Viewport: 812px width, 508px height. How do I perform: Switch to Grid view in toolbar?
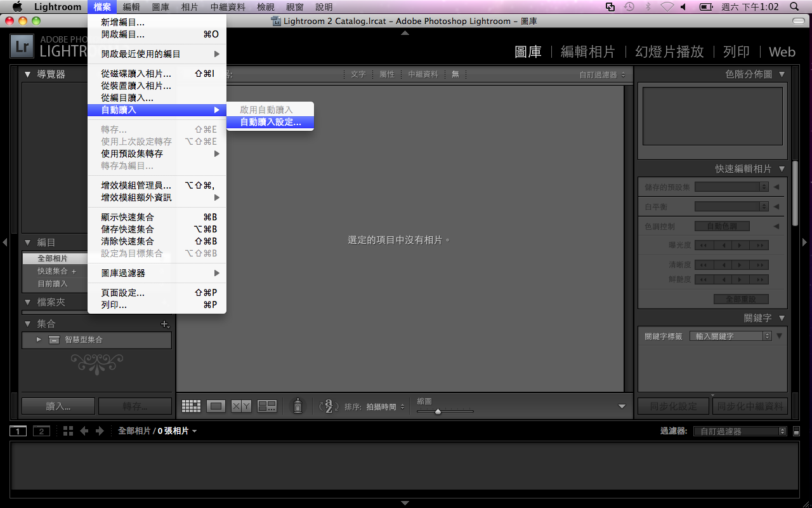point(191,406)
